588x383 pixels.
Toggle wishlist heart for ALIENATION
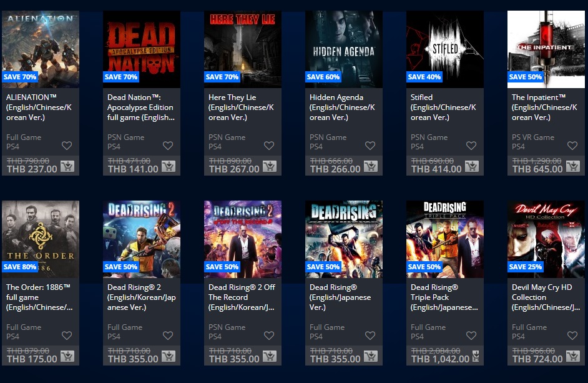(x=67, y=146)
